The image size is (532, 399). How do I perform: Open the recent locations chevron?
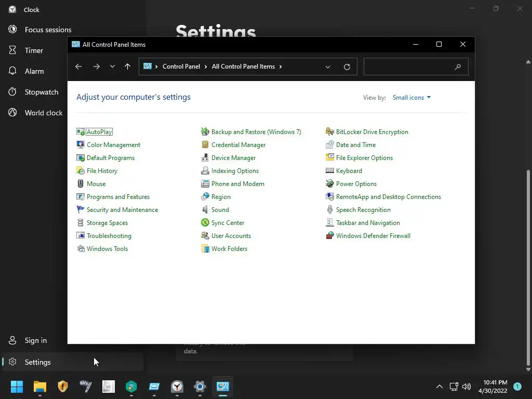[x=112, y=66]
